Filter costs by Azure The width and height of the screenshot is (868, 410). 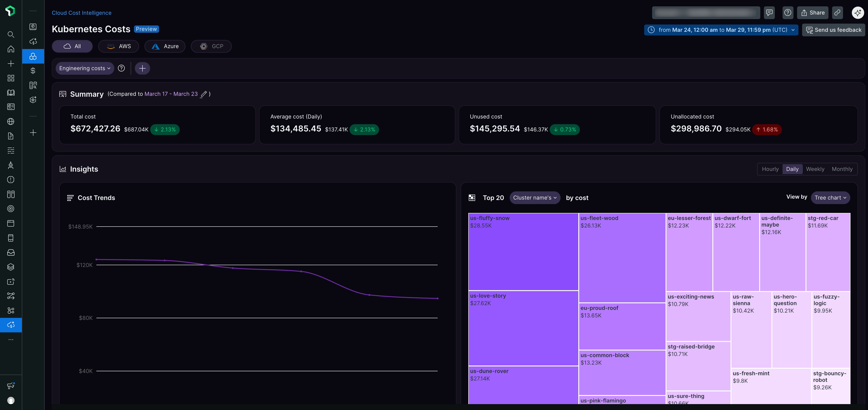click(x=165, y=46)
